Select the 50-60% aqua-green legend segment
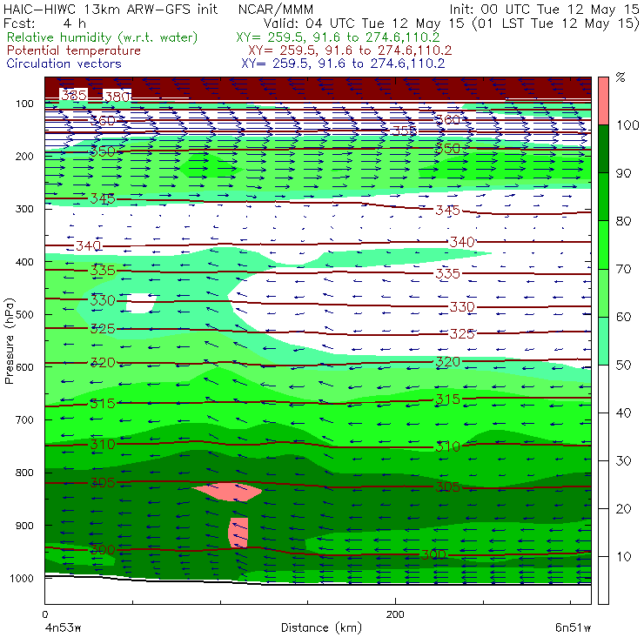 click(603, 341)
